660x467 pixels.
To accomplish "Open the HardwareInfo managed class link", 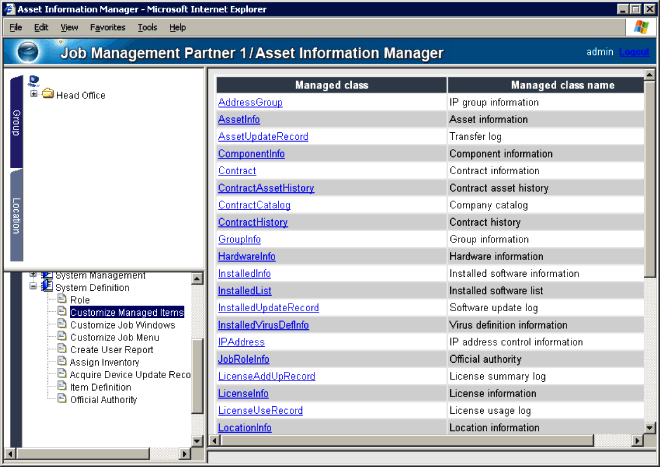I will tap(246, 256).
